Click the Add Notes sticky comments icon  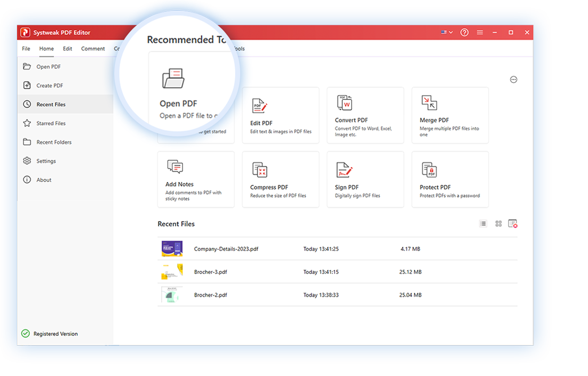click(x=175, y=167)
